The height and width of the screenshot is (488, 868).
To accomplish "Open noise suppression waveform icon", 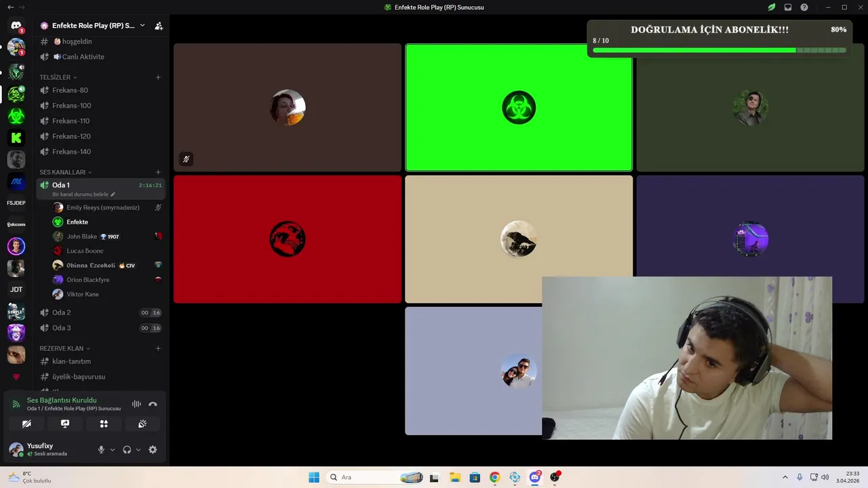I will [136, 404].
